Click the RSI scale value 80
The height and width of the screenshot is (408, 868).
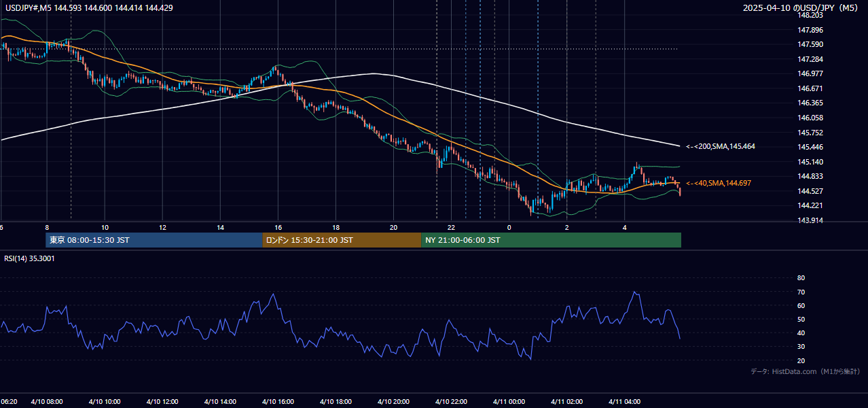click(x=801, y=278)
